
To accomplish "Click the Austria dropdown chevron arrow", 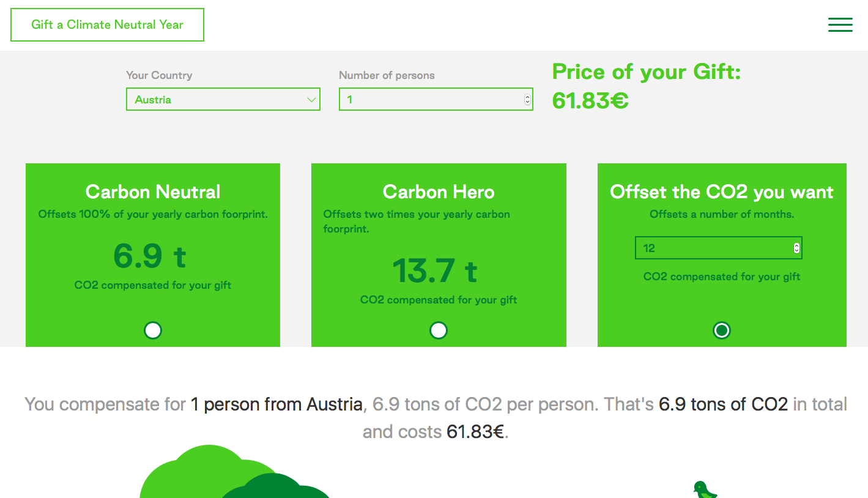I will (x=311, y=100).
